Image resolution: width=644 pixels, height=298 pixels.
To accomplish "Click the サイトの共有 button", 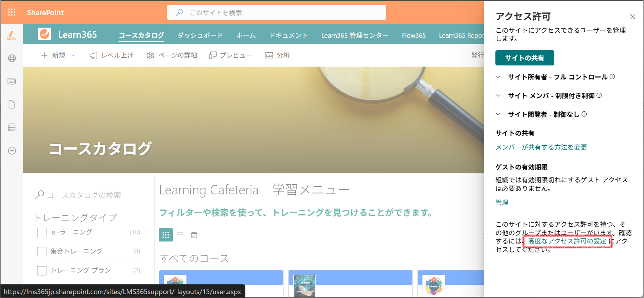I will coord(525,58).
